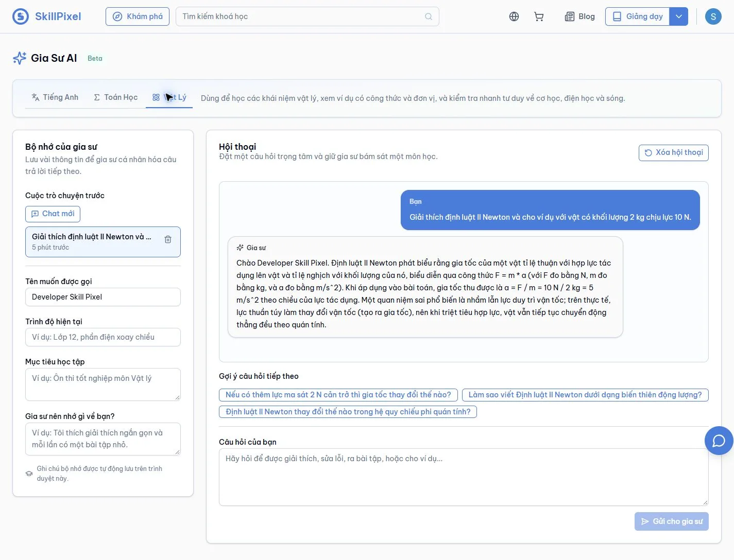The height and width of the screenshot is (560, 734).
Task: Click the Gia Sư AI sparkle icon
Action: coord(20,58)
